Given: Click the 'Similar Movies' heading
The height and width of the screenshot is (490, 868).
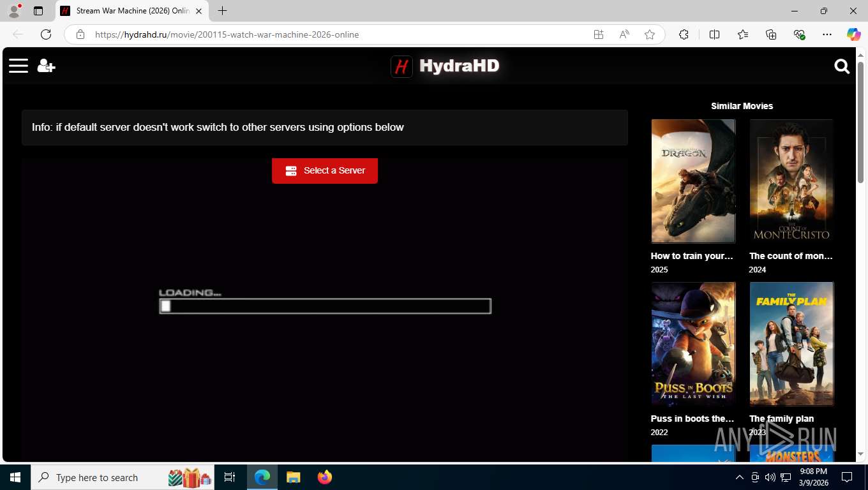Looking at the screenshot, I should [742, 106].
